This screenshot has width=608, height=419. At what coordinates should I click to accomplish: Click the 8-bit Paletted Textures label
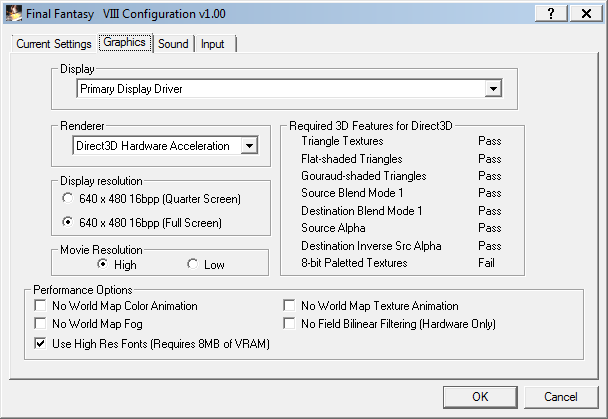coord(354,263)
